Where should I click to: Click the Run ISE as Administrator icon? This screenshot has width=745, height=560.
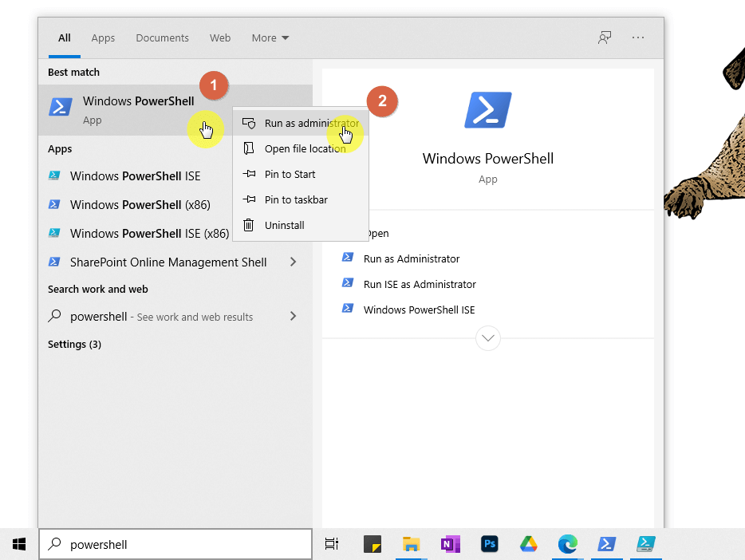tap(348, 283)
